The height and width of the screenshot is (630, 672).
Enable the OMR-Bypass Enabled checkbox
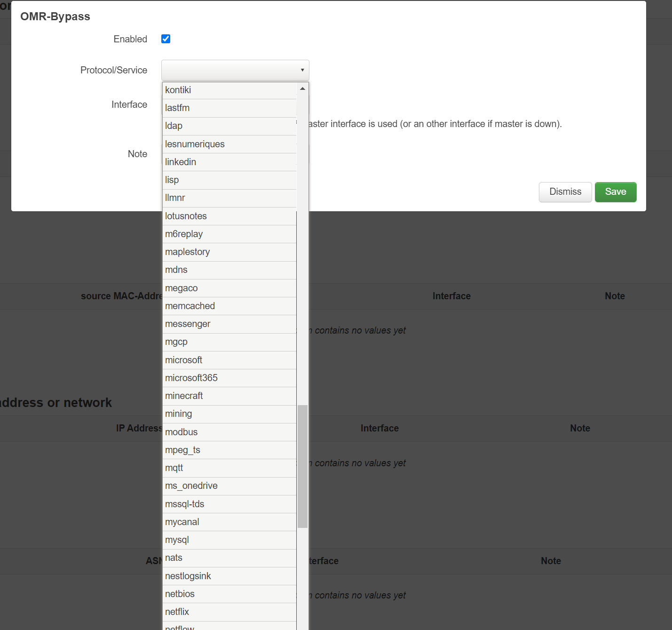click(166, 39)
